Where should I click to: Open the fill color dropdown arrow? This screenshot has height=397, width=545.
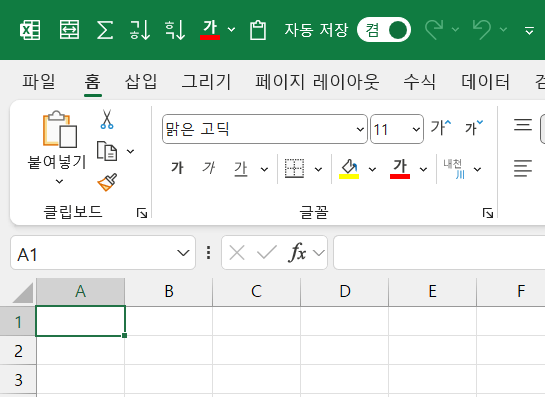click(x=372, y=169)
